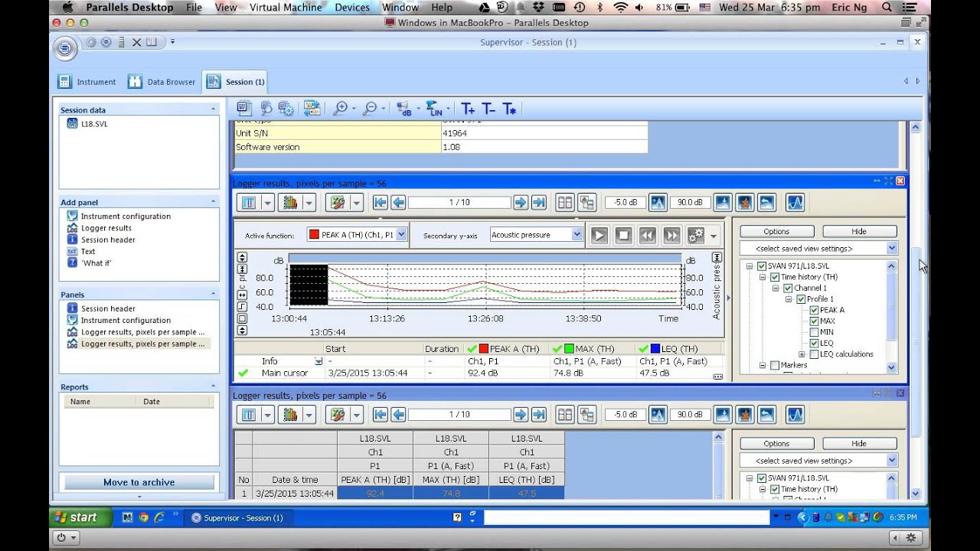This screenshot has width=980, height=551.
Task: Click the Options button in chart panel
Action: tap(776, 231)
